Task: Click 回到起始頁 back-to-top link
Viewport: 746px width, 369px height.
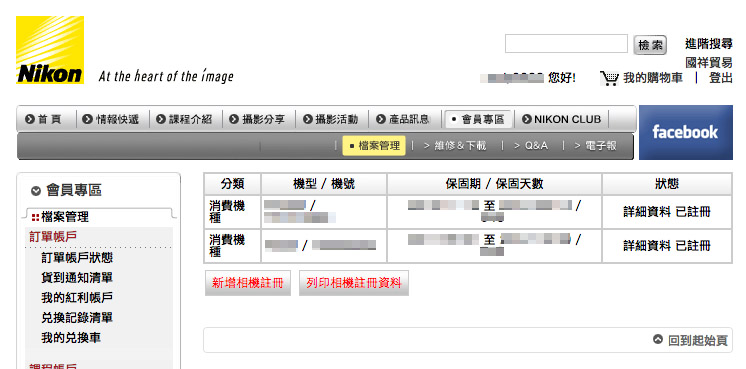Action: [x=698, y=340]
